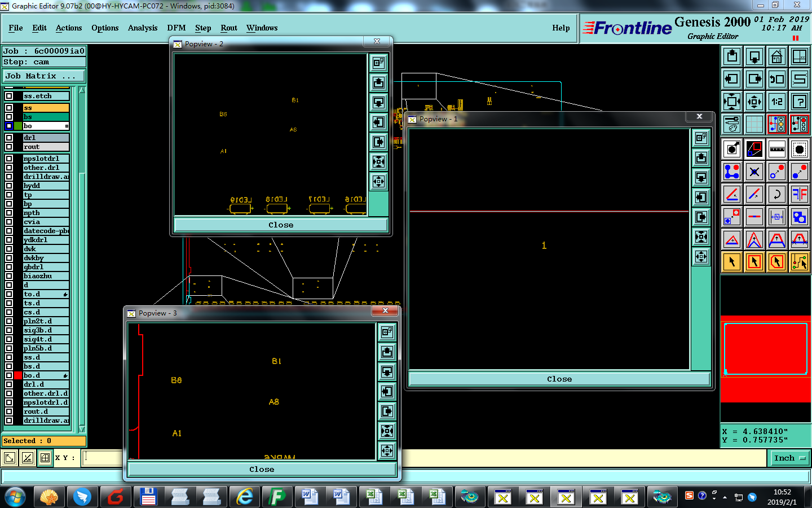Select the mirror F tool
The image size is (812, 508).
800,194
